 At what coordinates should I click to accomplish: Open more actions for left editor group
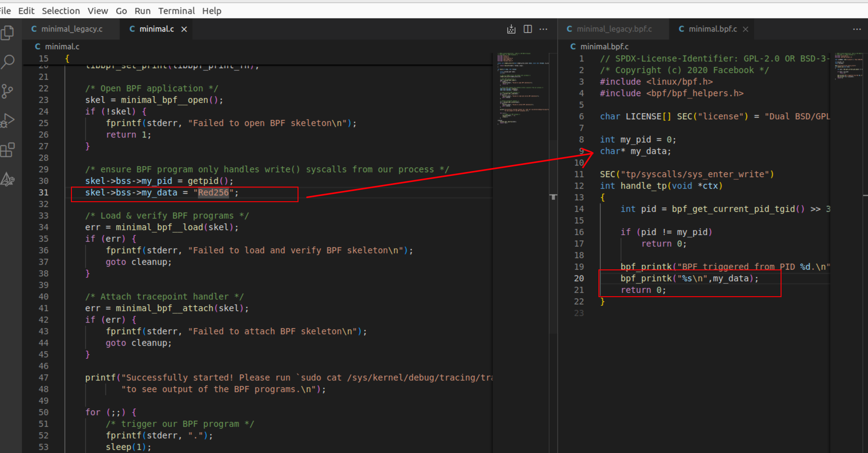543,29
